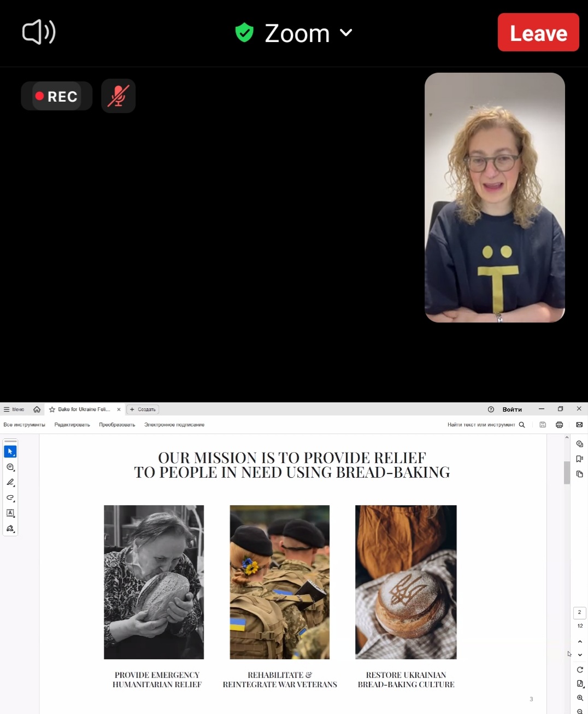The height and width of the screenshot is (714, 588).
Task: Activate the selection arrow tool
Action: pos(10,451)
